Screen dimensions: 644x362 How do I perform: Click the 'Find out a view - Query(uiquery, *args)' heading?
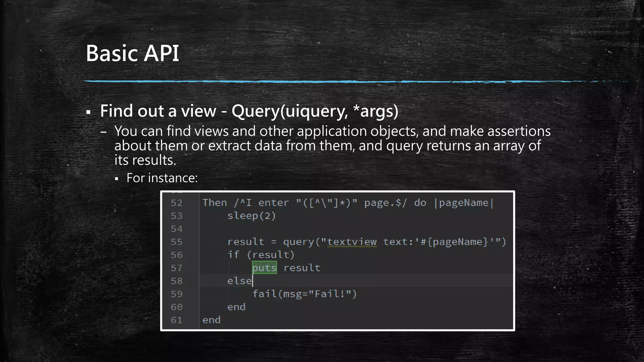[249, 111]
